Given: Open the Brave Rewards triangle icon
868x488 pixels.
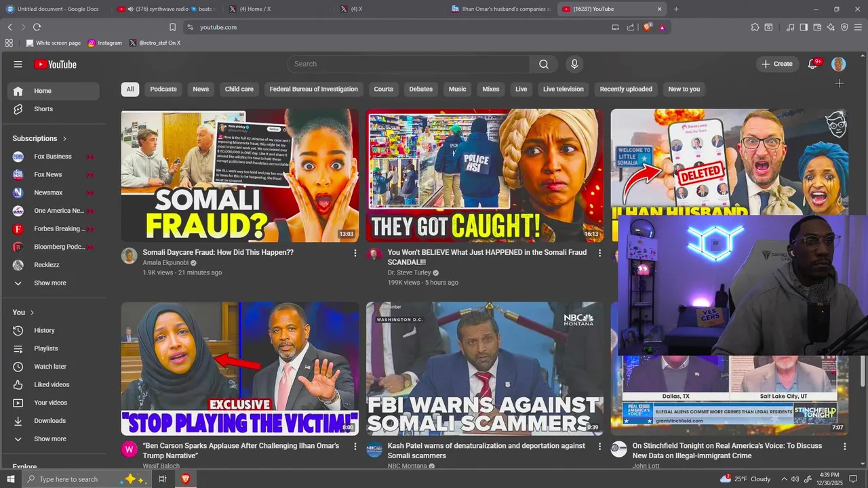Looking at the screenshot, I should (x=662, y=27).
